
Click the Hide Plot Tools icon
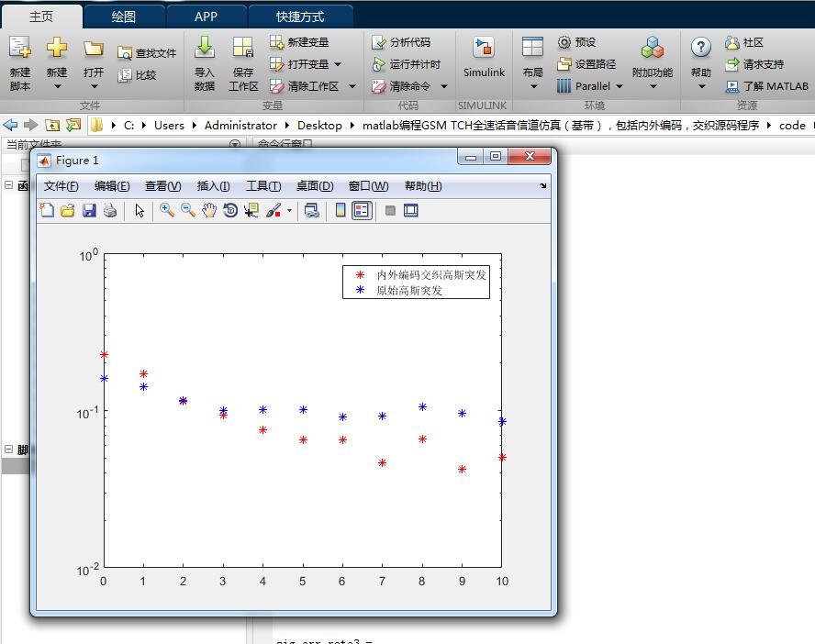390,210
